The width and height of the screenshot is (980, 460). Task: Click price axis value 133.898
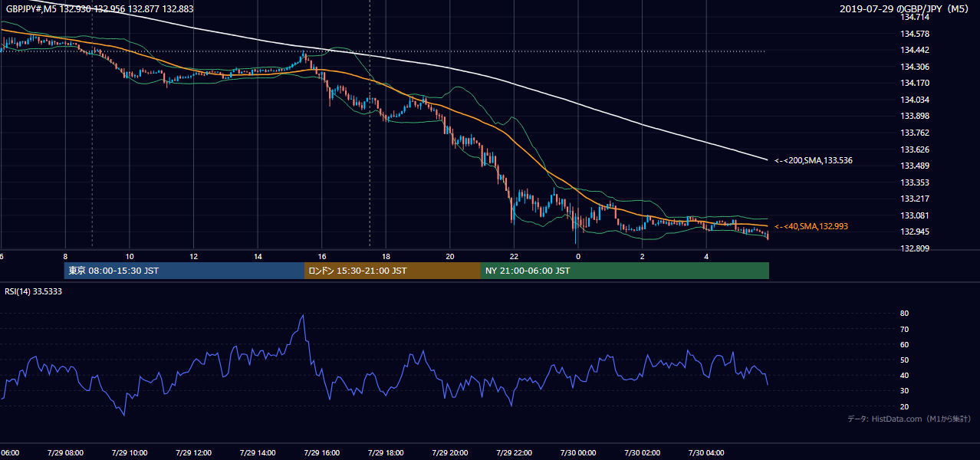913,116
